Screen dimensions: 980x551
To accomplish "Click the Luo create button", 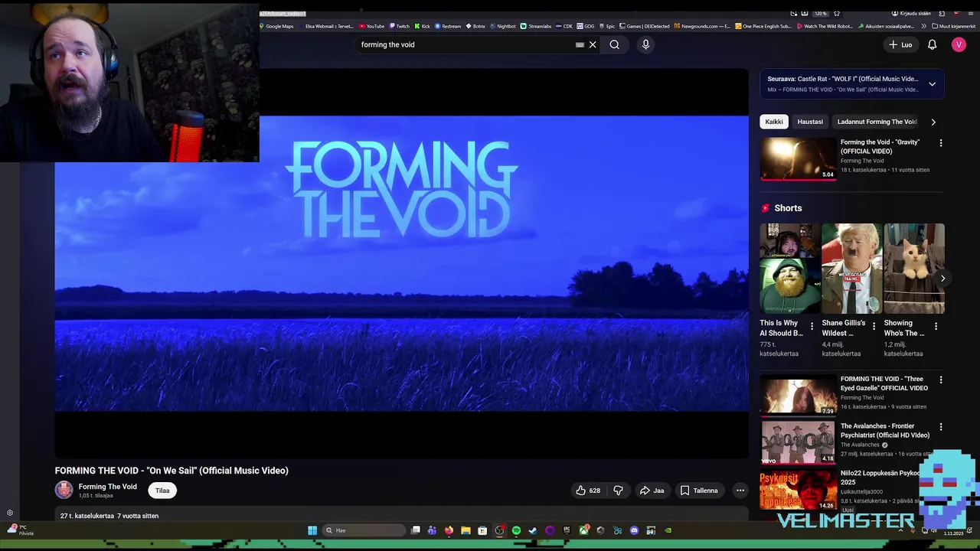I will tap(900, 44).
